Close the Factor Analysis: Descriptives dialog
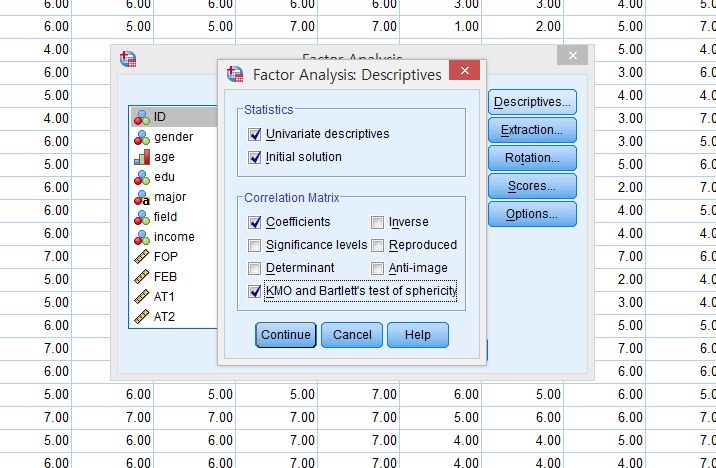Viewport: 716px width, 468px height. [465, 70]
